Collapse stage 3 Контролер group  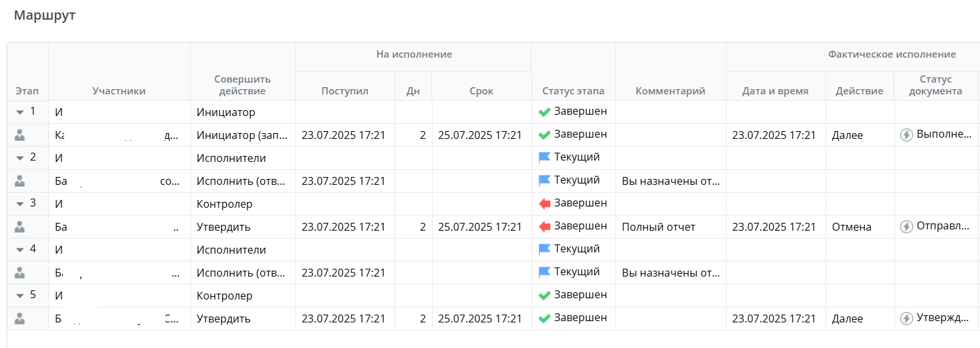[x=20, y=204]
